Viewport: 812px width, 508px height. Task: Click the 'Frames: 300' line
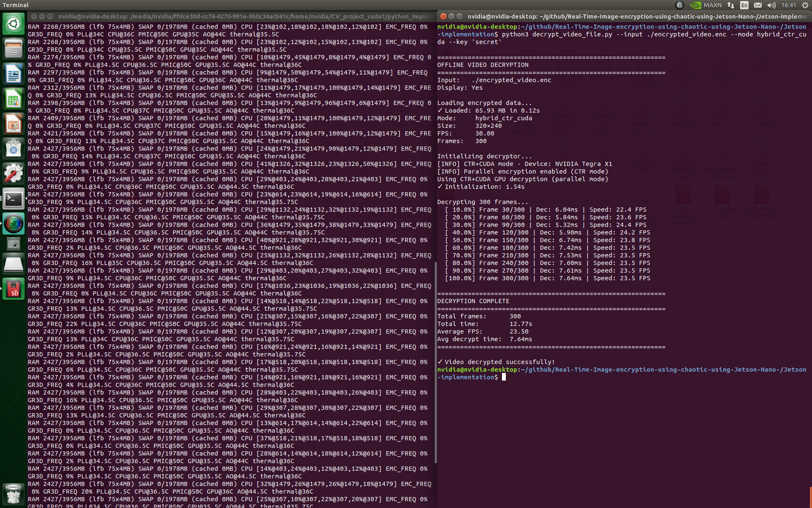tap(462, 141)
